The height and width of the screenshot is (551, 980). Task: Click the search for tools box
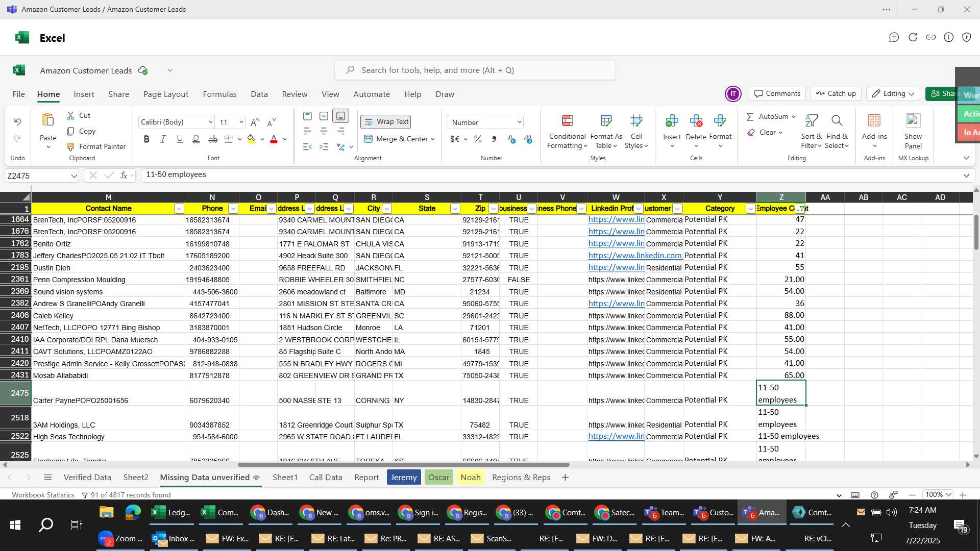tap(475, 70)
